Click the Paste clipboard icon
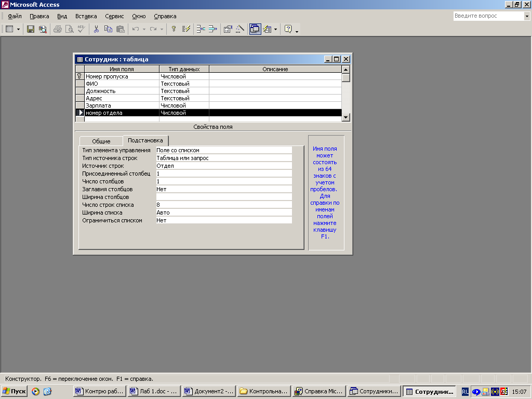Screen dimensions: 532x399 tap(120, 29)
